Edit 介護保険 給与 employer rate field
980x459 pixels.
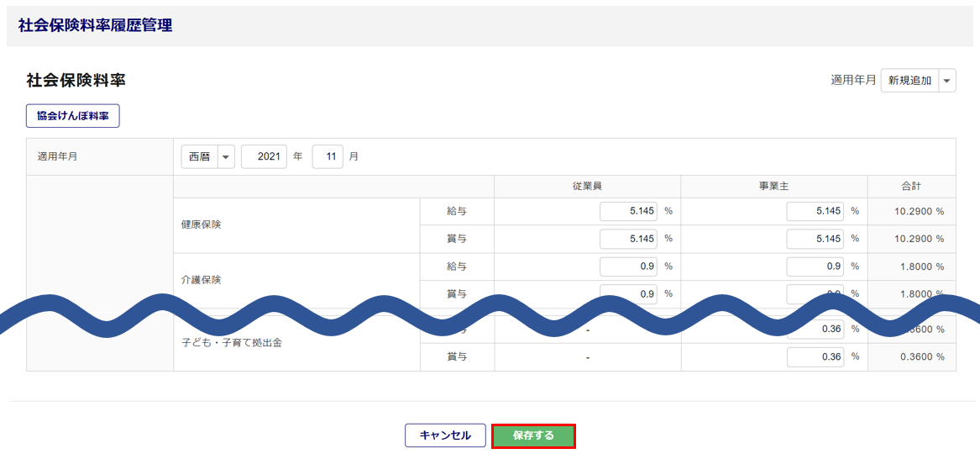pyautogui.click(x=815, y=266)
